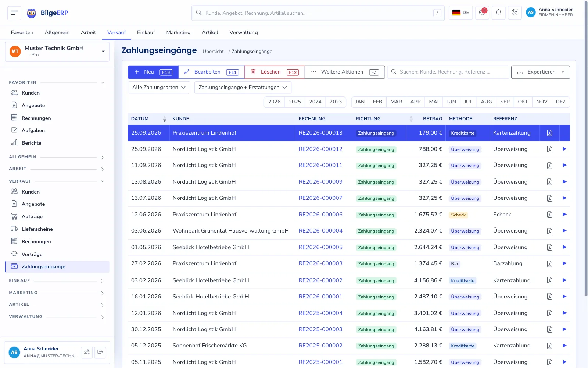
Task: Open Muster Technik GmbH company selector
Action: 57,52
